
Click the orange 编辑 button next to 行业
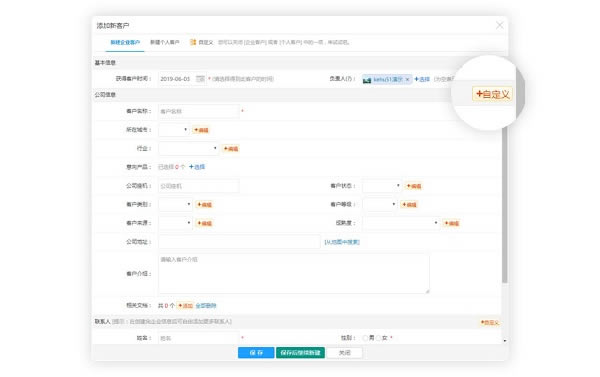click(x=231, y=149)
